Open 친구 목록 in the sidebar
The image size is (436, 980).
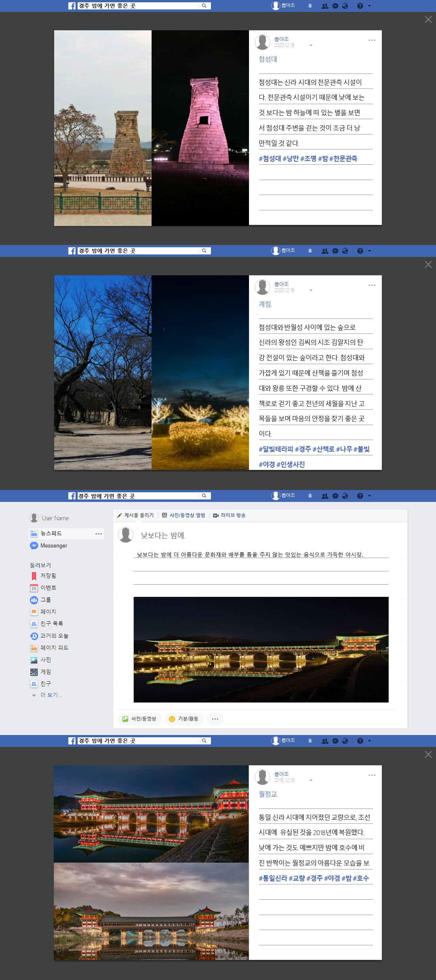click(51, 623)
